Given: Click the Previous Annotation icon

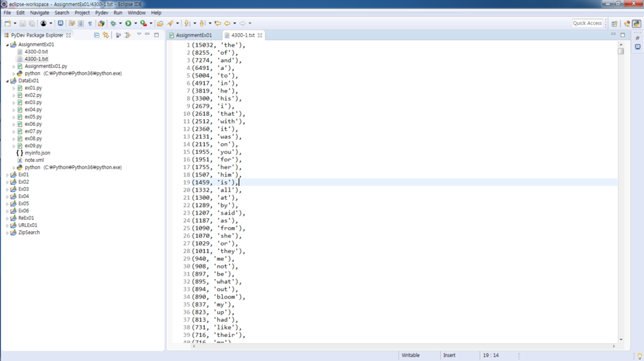Looking at the screenshot, I should coord(202,23).
